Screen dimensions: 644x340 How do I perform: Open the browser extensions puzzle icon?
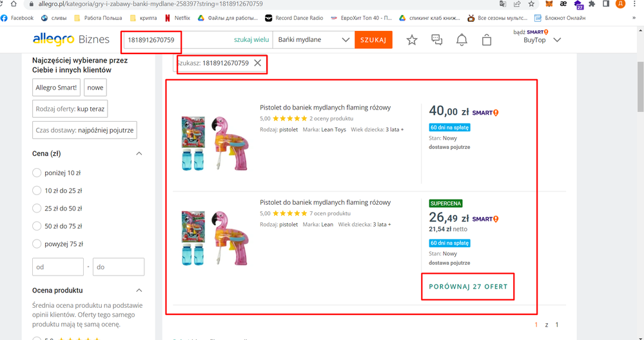pyautogui.click(x=592, y=4)
